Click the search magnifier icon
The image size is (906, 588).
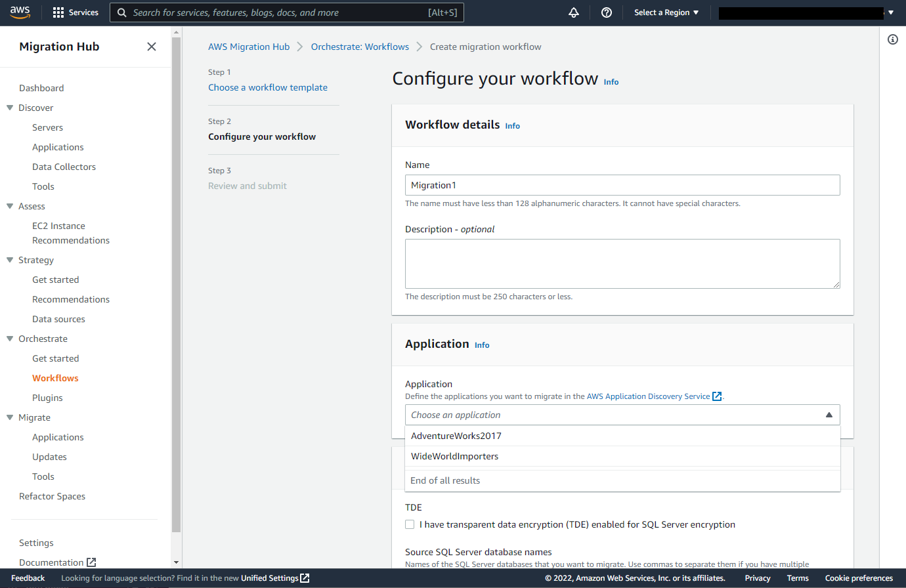[122, 12]
